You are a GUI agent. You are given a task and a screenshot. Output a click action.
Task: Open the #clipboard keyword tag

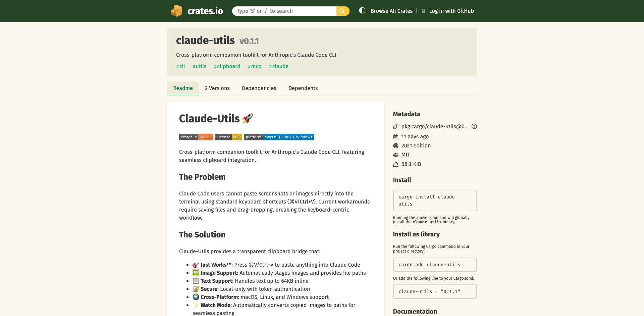coord(227,66)
